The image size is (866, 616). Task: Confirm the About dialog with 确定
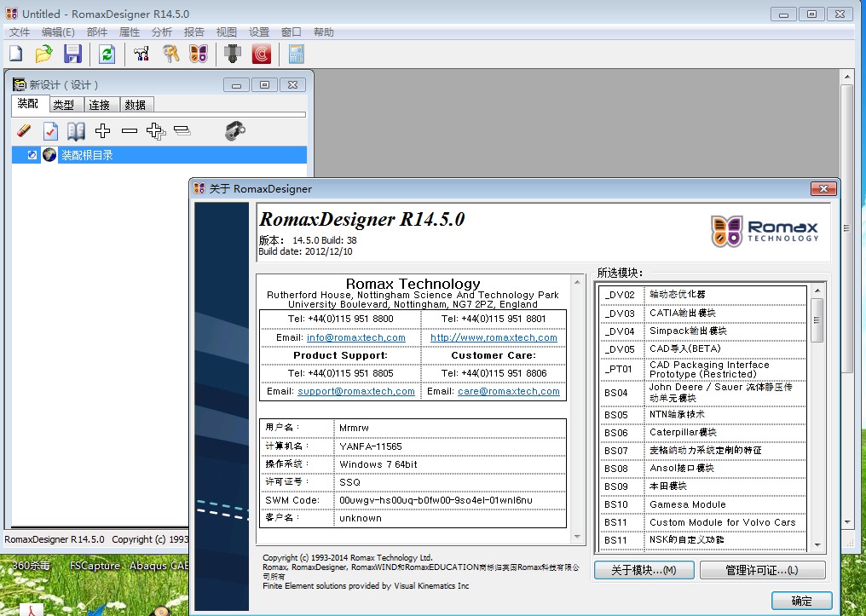point(801,601)
